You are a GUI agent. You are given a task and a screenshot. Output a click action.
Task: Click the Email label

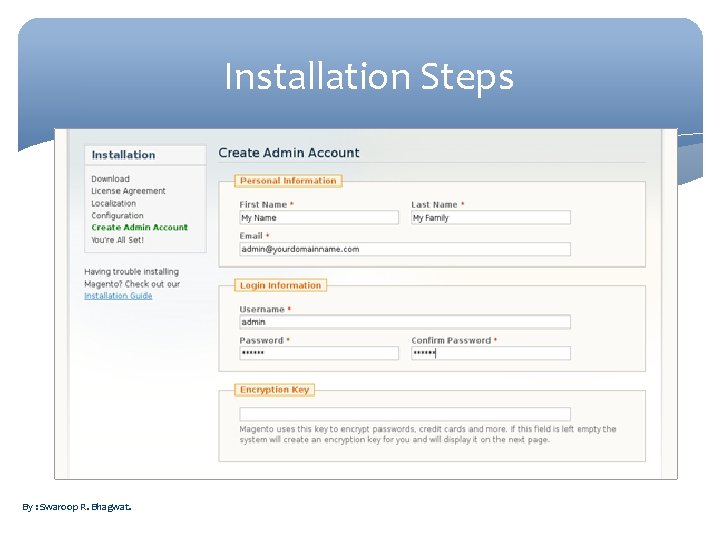[x=251, y=236]
